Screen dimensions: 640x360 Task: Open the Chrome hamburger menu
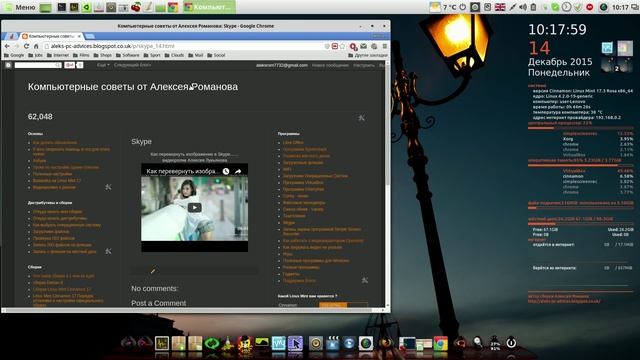tap(384, 46)
